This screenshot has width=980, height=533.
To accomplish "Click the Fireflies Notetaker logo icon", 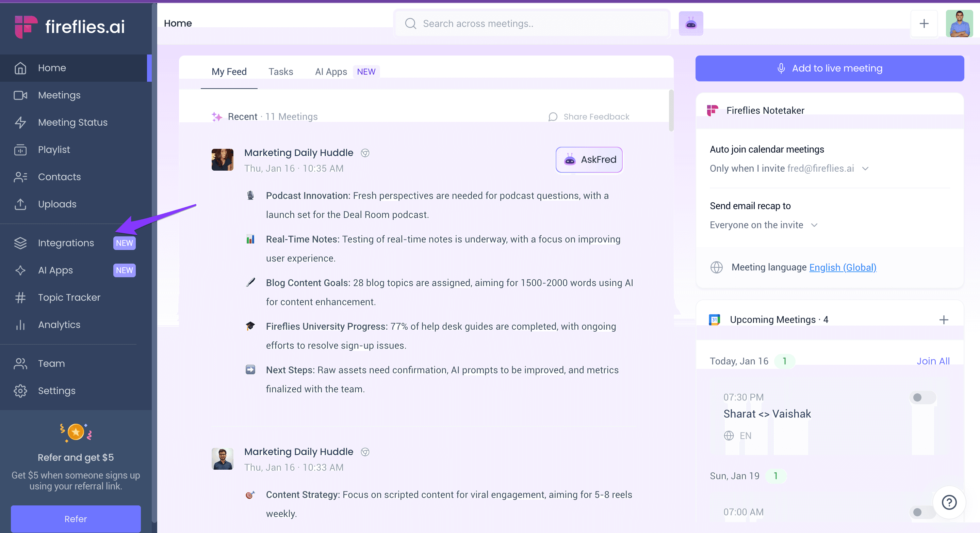I will 712,110.
